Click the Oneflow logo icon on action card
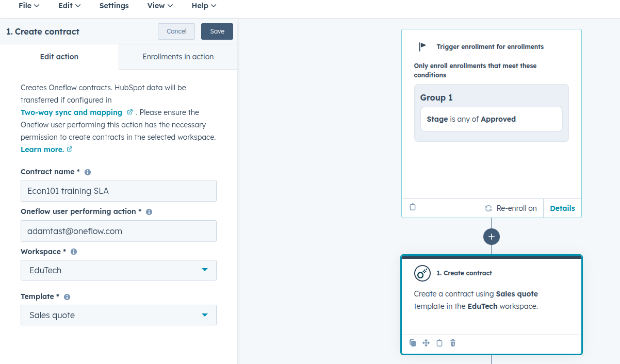Screen dimensions: 620x364 click(x=422, y=273)
